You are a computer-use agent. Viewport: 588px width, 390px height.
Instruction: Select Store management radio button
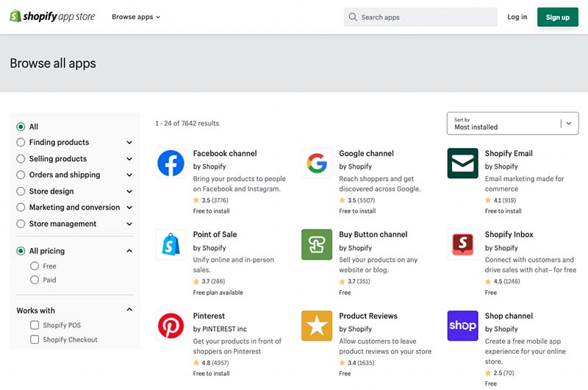pos(21,224)
